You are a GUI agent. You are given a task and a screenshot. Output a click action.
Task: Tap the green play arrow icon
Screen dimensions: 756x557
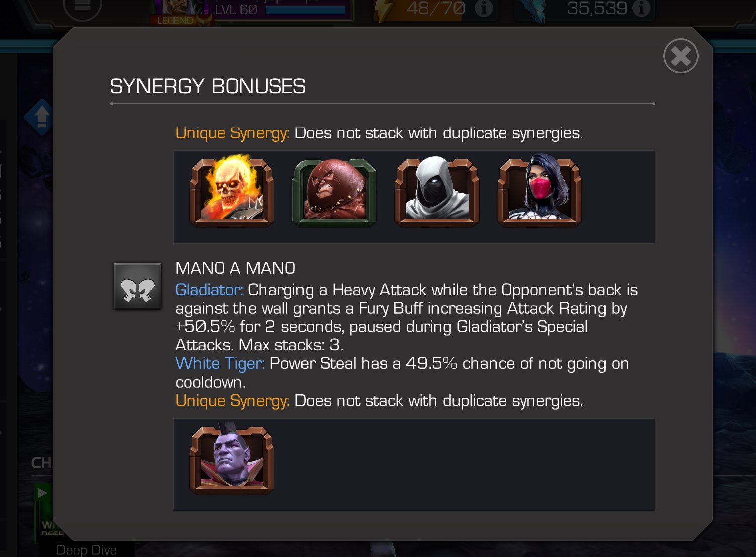(x=43, y=493)
